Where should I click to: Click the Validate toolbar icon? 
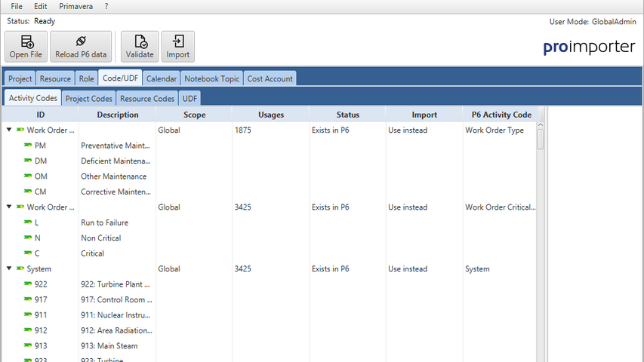(140, 41)
